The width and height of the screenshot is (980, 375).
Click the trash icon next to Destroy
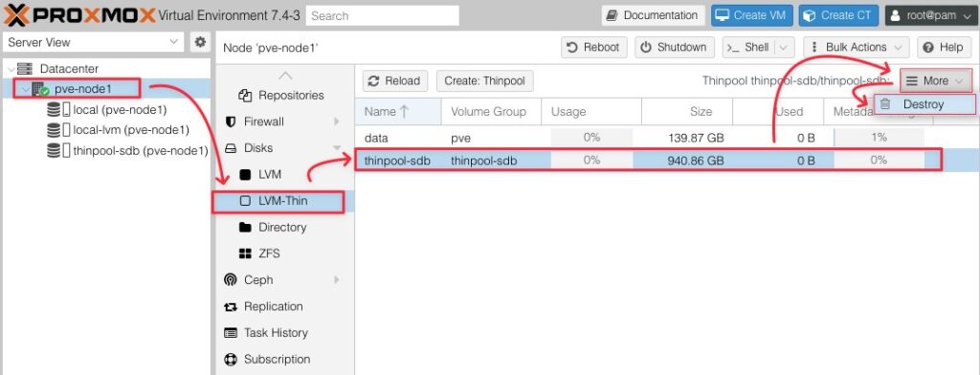(885, 104)
